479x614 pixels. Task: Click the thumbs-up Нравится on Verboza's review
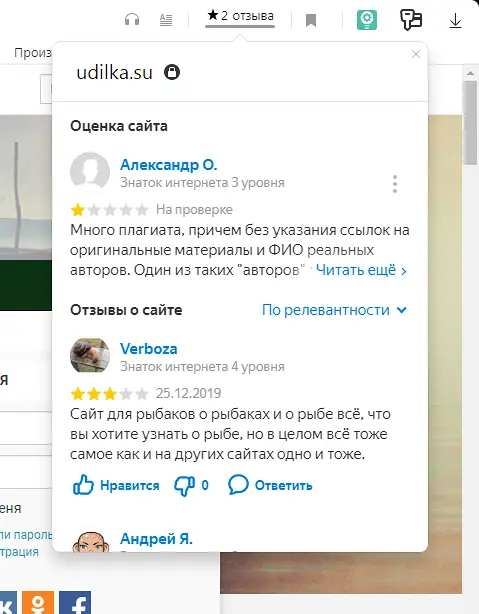point(116,485)
